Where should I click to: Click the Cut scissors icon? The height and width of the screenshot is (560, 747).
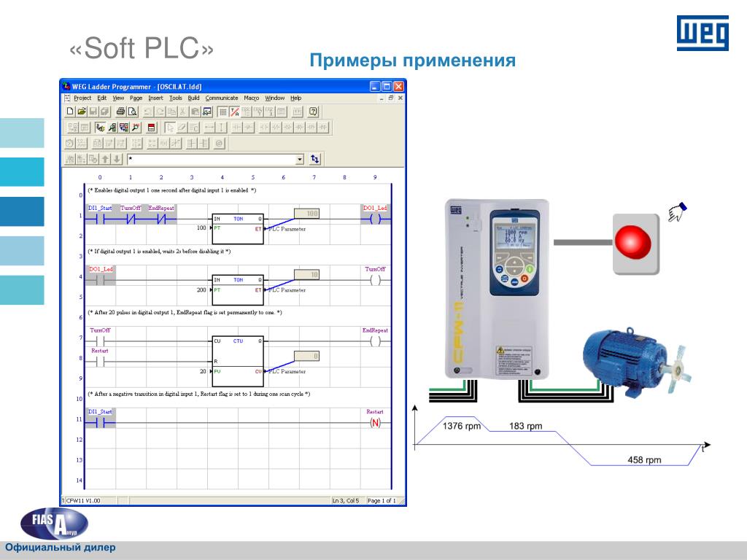click(x=182, y=112)
